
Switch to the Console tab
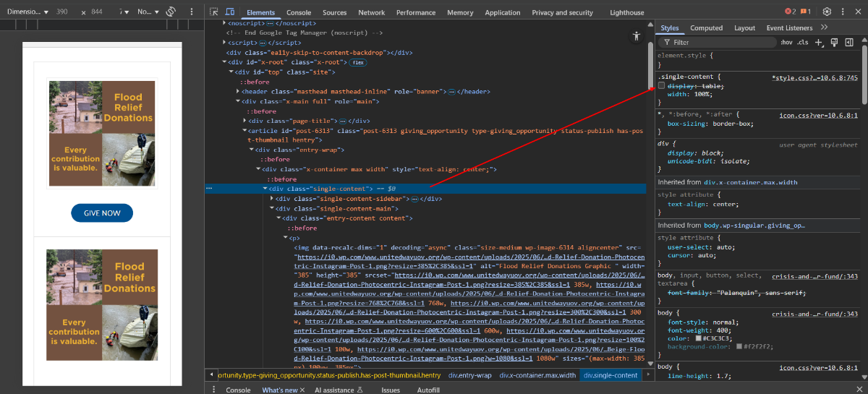pos(299,12)
